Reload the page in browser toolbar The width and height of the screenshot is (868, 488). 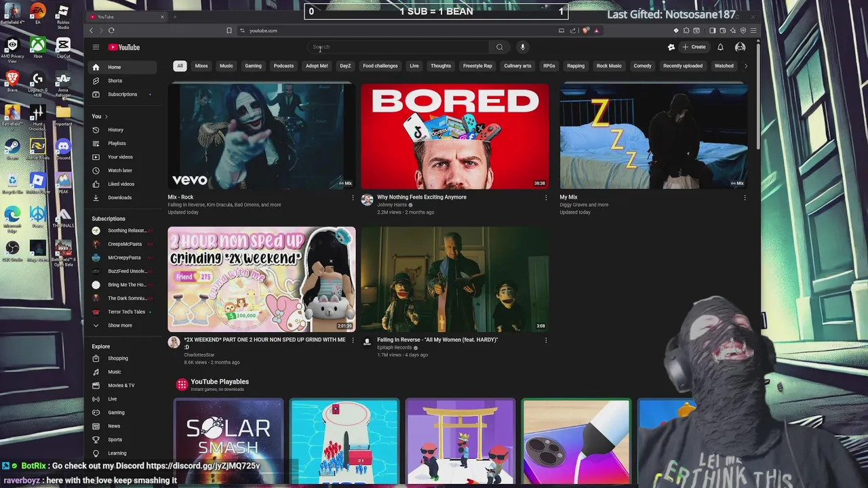(111, 30)
